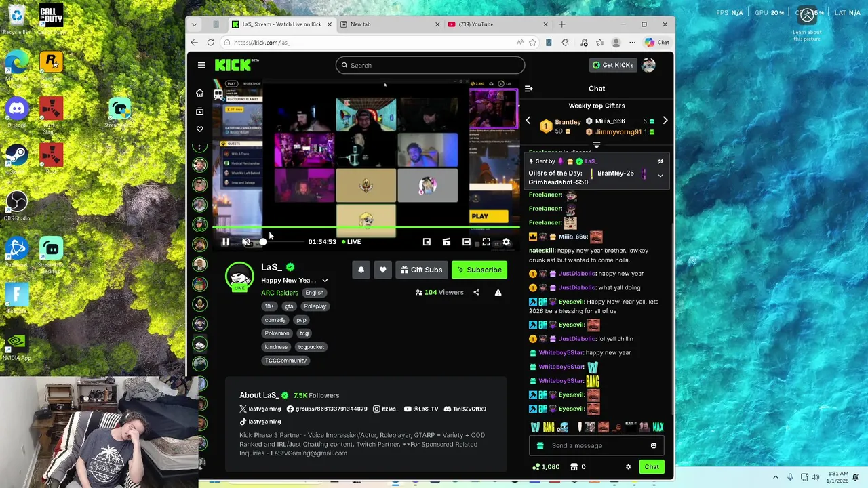Switch to the (739) YouTube browser tab
Viewport: 868px width, 488px height.
coord(498,24)
